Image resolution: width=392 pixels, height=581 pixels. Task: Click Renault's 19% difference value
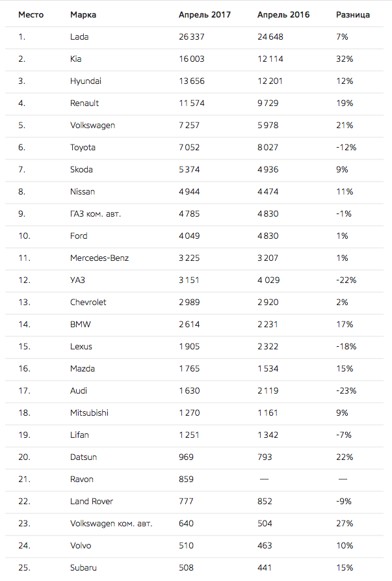(x=345, y=103)
